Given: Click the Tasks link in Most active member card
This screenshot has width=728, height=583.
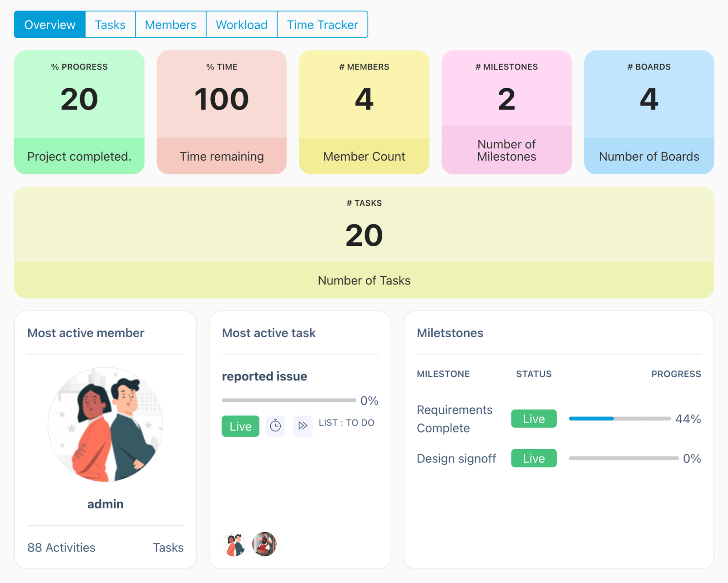Looking at the screenshot, I should click(168, 548).
